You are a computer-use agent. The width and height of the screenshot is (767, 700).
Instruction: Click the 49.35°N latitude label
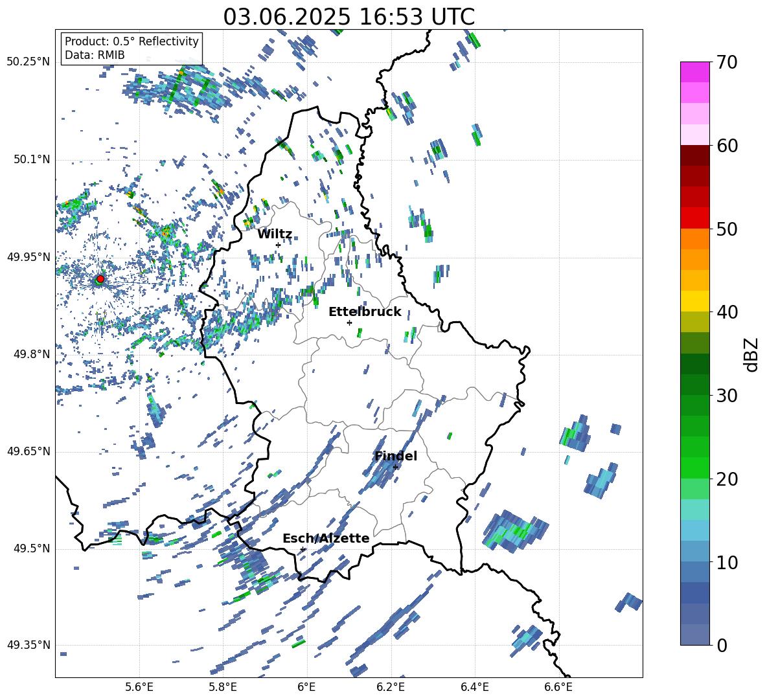point(29,645)
